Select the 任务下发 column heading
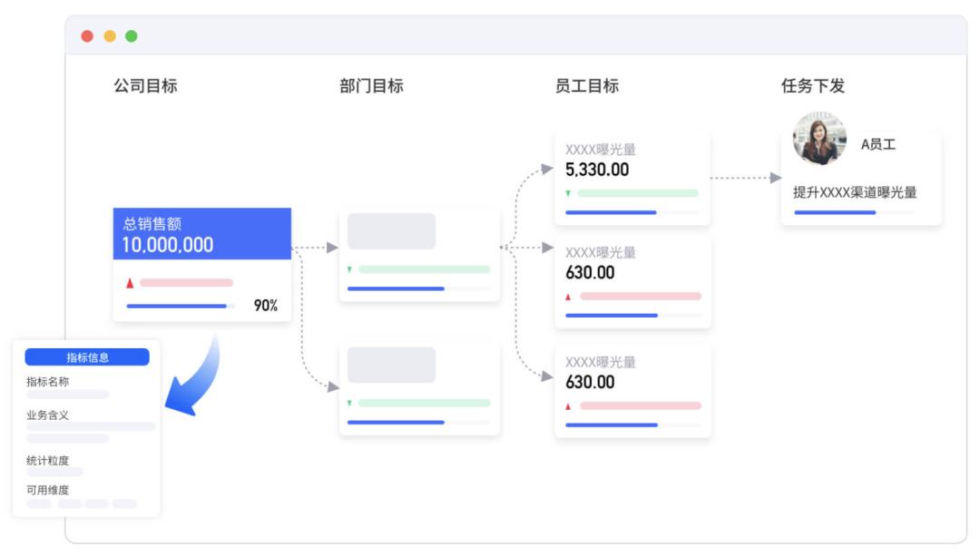 tap(813, 86)
